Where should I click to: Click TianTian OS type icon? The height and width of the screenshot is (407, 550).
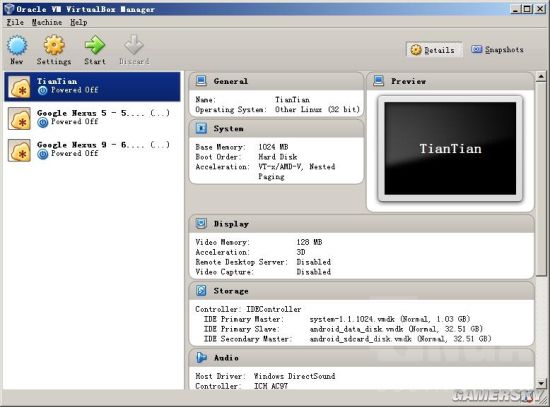[20, 87]
